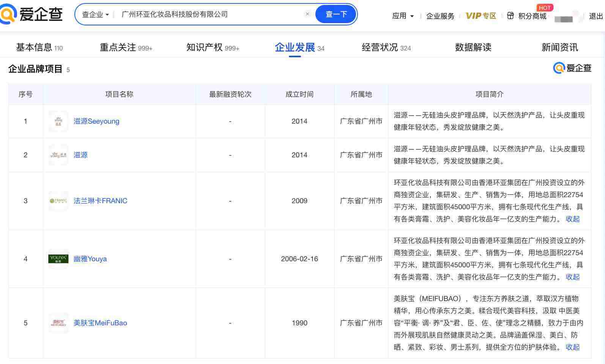605x364 pixels.
Task: Collapse the 法兰琳卡 description with 收起
Action: [x=572, y=219]
